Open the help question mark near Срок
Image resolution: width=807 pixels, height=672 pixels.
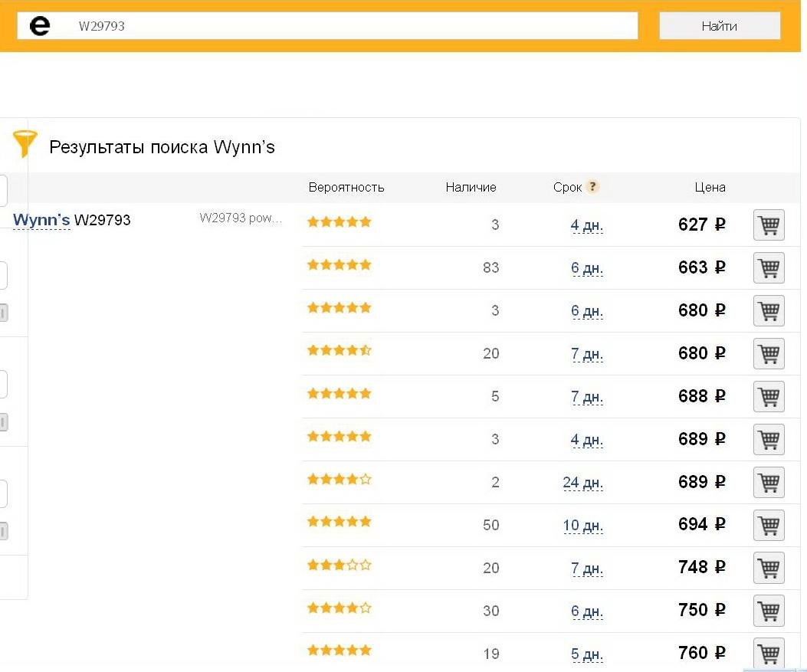tap(592, 186)
